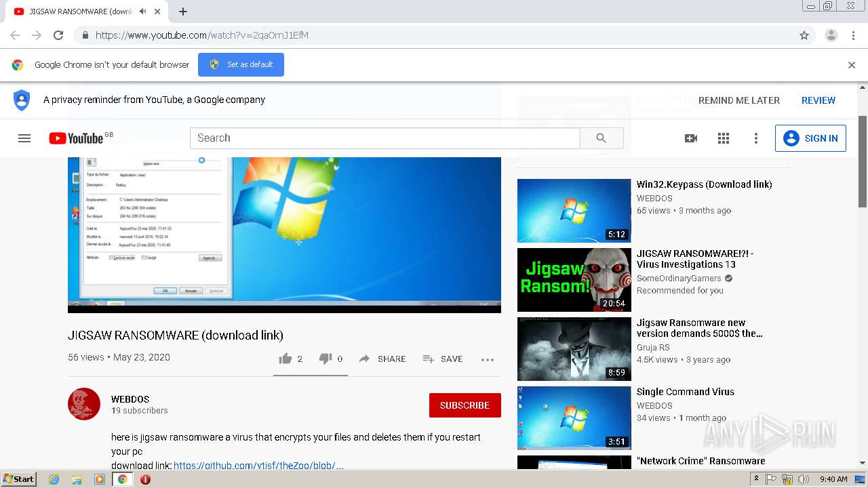Open the YouTube hamburger guide menu
868x488 pixels.
click(x=24, y=138)
